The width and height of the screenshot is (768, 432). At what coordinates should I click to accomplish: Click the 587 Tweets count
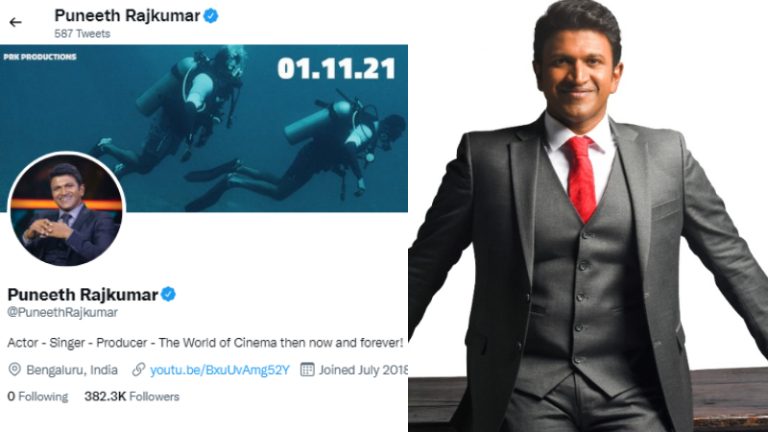(82, 34)
